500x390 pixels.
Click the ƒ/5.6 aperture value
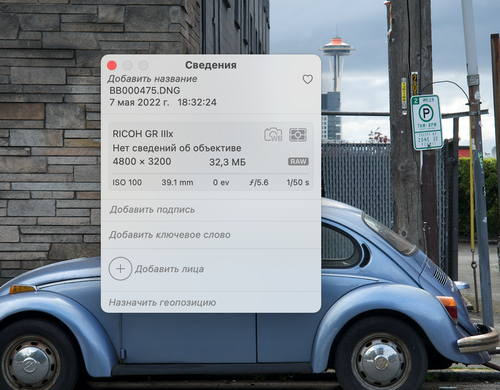click(x=259, y=182)
